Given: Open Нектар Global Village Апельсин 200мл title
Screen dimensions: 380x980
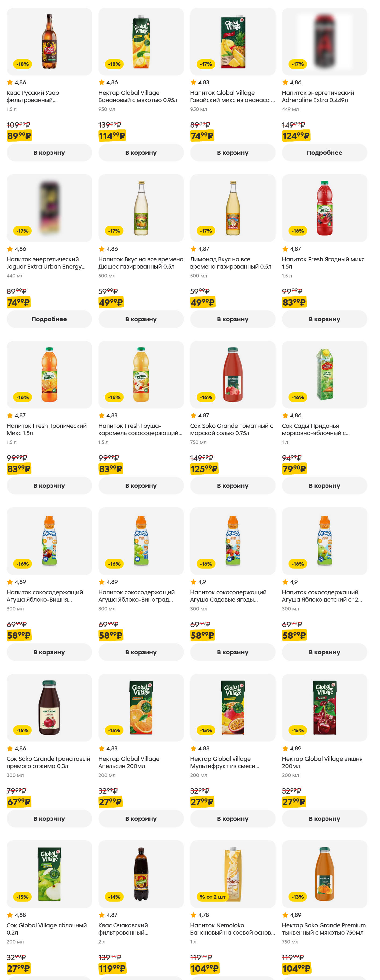Looking at the screenshot, I should pos(129,762).
